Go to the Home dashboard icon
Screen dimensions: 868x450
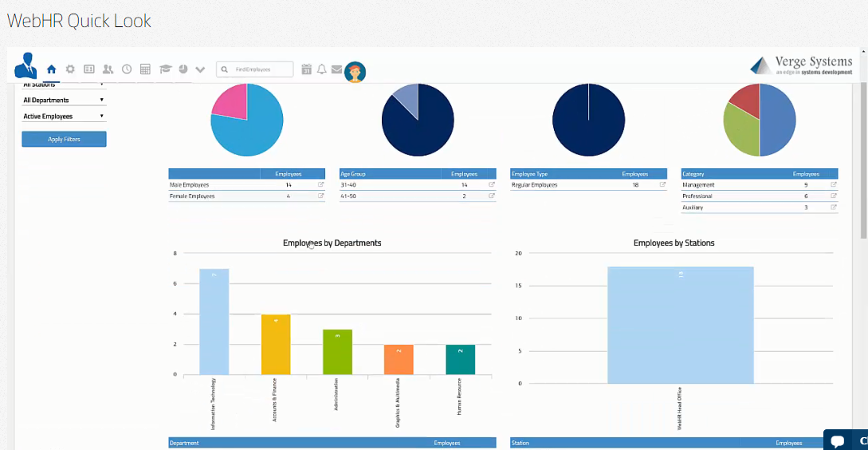click(52, 69)
